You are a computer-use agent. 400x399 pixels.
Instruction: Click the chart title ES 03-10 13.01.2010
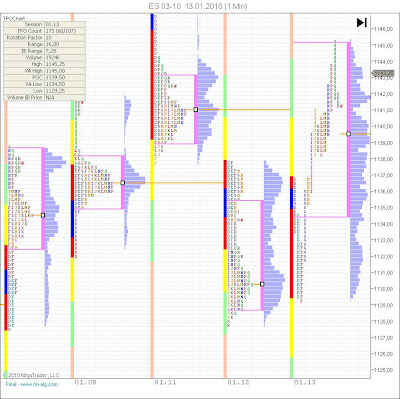[x=198, y=6]
